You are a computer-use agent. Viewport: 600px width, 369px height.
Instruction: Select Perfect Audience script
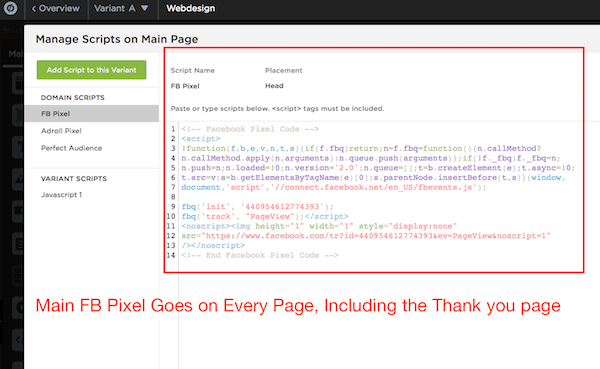[x=72, y=148]
